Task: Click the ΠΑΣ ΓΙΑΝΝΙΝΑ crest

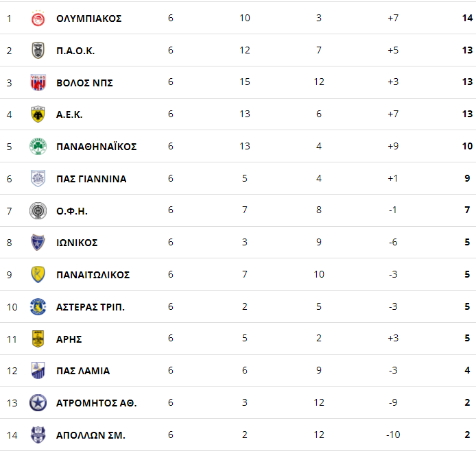Action: click(x=38, y=179)
